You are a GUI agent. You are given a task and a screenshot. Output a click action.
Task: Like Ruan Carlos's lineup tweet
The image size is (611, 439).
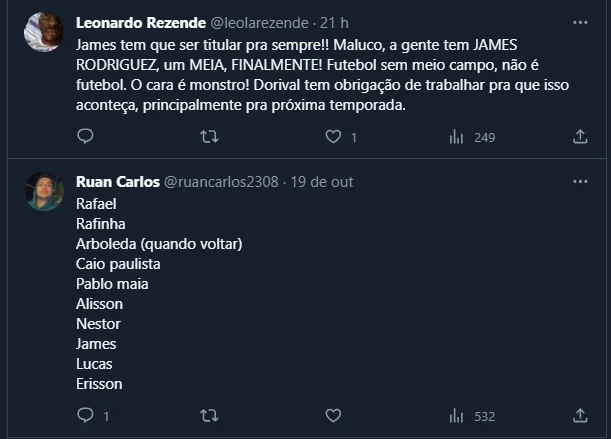tap(334, 414)
